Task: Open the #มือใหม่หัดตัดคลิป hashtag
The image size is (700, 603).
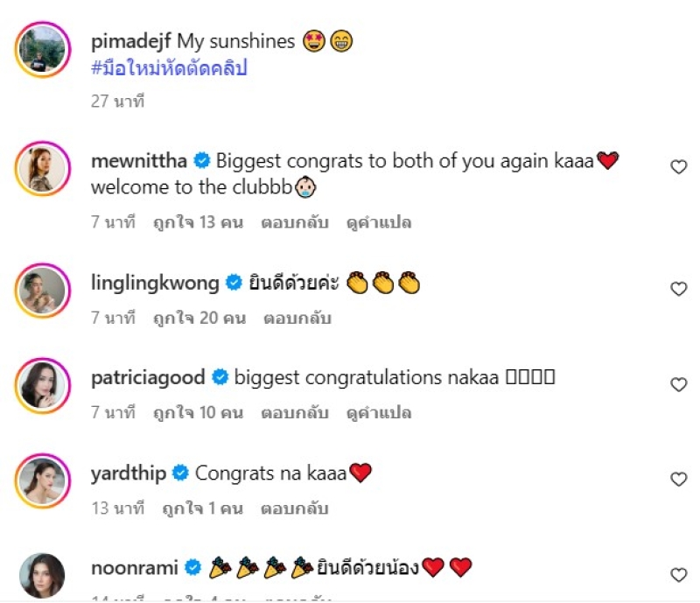Action: 170,69
